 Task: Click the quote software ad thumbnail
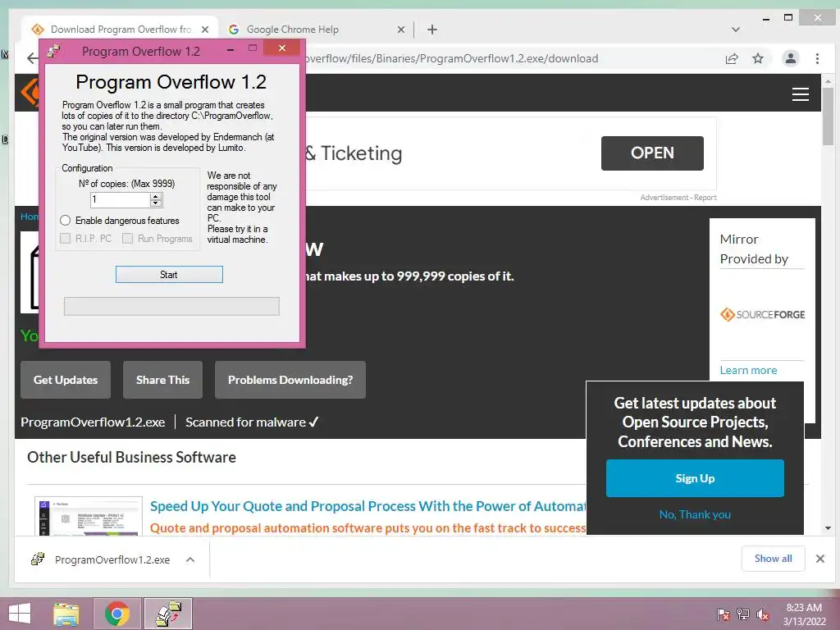89,517
